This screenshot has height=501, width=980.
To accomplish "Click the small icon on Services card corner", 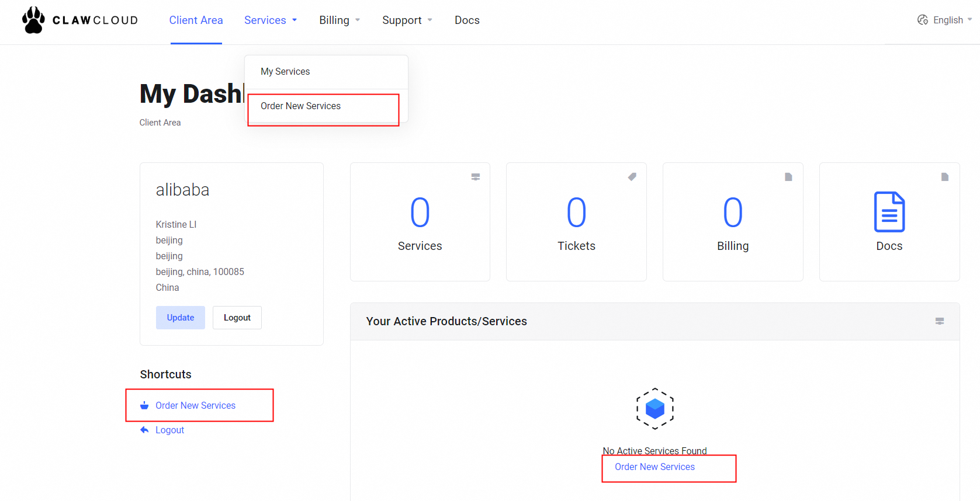I will pyautogui.click(x=476, y=177).
